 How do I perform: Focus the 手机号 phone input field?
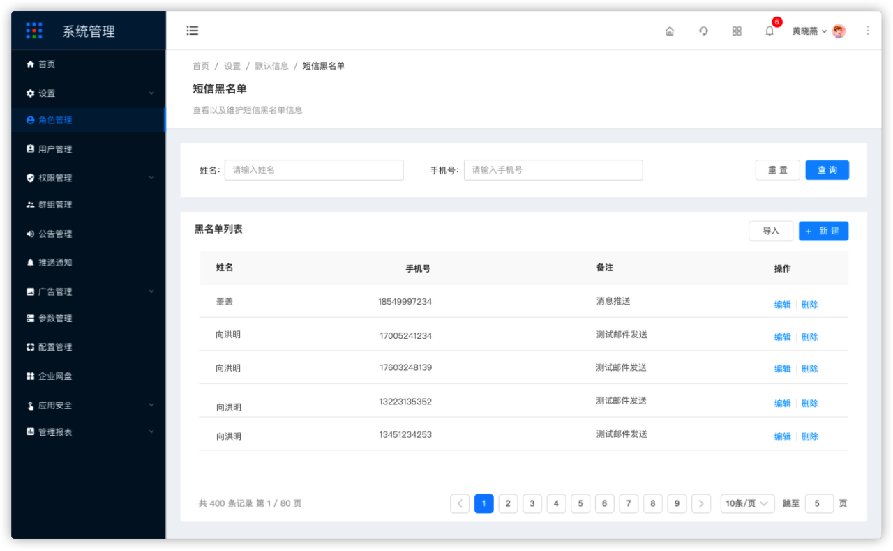(553, 170)
